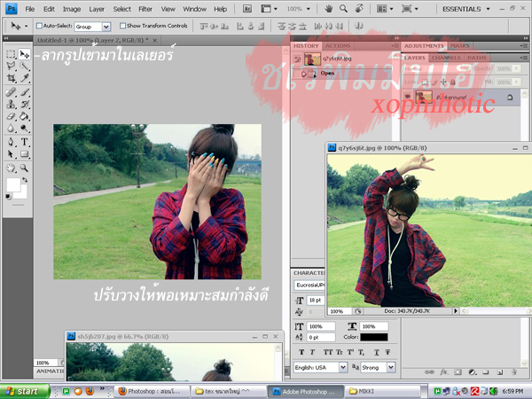Select the Horizontal Type tool
The image size is (532, 399).
(25, 142)
